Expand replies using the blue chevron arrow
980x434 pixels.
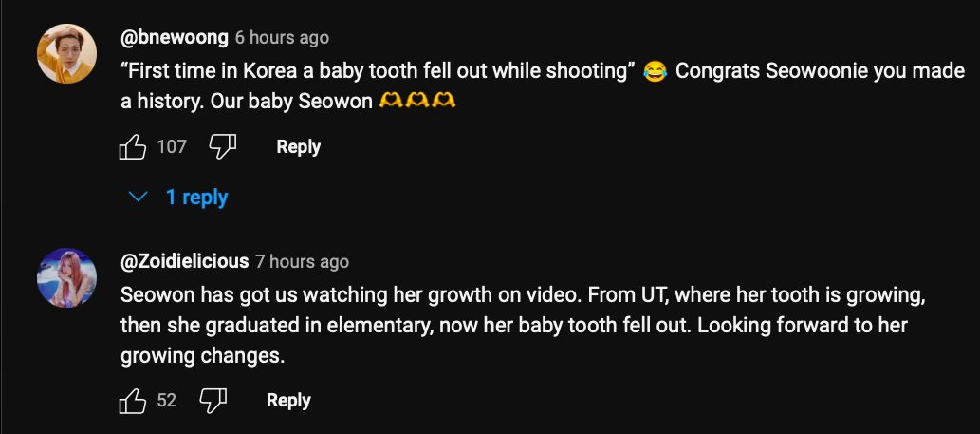tap(139, 197)
